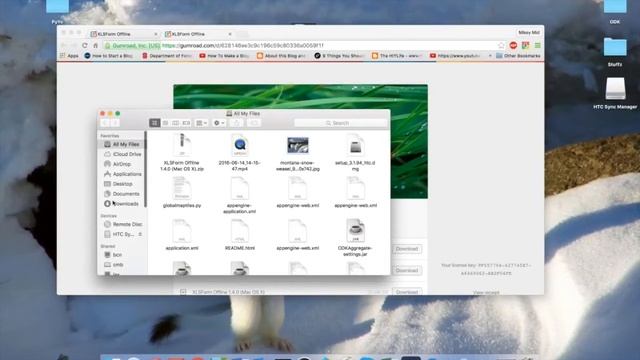640x360 pixels.
Task: Click the Chrome address bar
Action: click(x=302, y=45)
